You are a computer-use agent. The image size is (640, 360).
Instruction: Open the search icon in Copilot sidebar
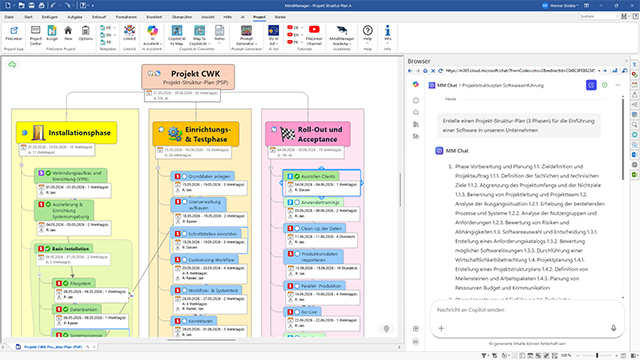[416, 112]
